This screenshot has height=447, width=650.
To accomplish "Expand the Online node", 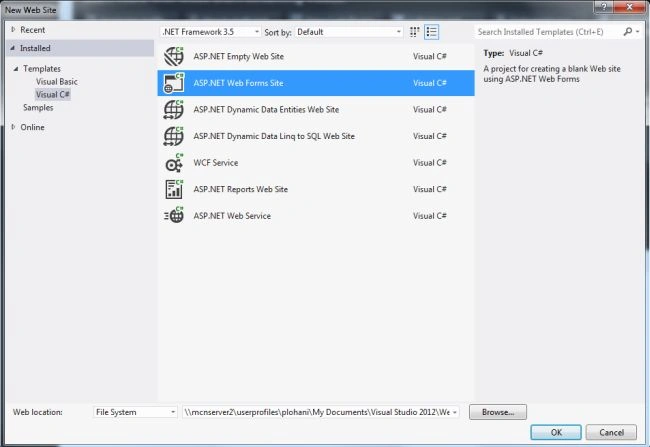I will 13,127.
